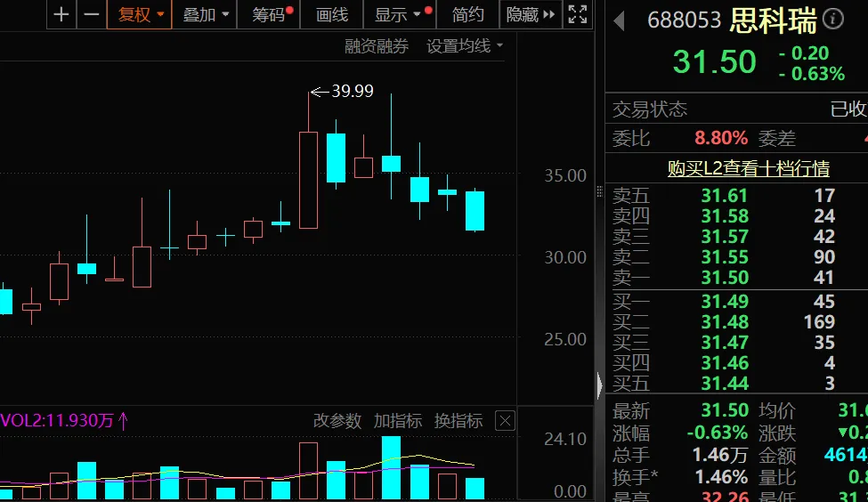The width and height of the screenshot is (868, 502).
Task: Click the tallest cyan volume bar
Action: [392, 467]
